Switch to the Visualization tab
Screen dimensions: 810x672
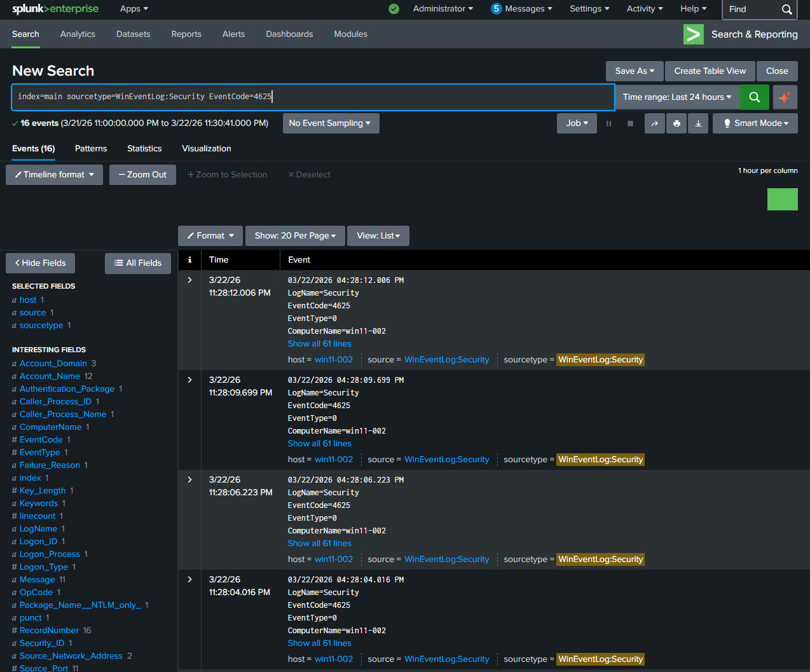click(206, 148)
